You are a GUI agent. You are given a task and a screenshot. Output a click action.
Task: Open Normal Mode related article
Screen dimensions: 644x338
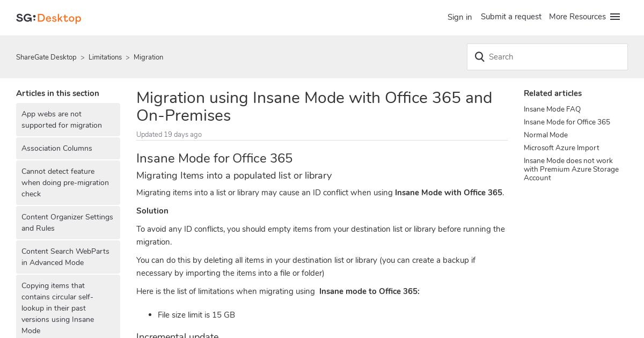pyautogui.click(x=546, y=135)
